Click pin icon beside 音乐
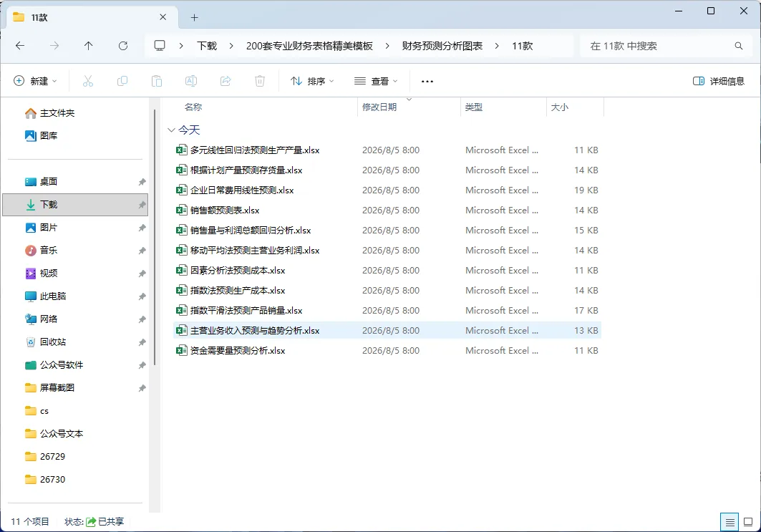This screenshot has height=532, width=761. pyautogui.click(x=142, y=251)
